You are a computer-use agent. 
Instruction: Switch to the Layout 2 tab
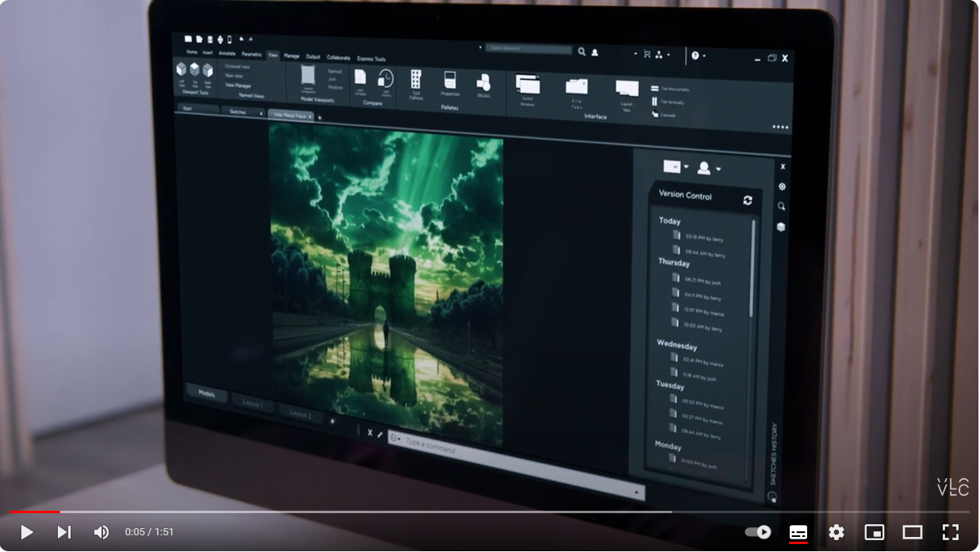301,415
